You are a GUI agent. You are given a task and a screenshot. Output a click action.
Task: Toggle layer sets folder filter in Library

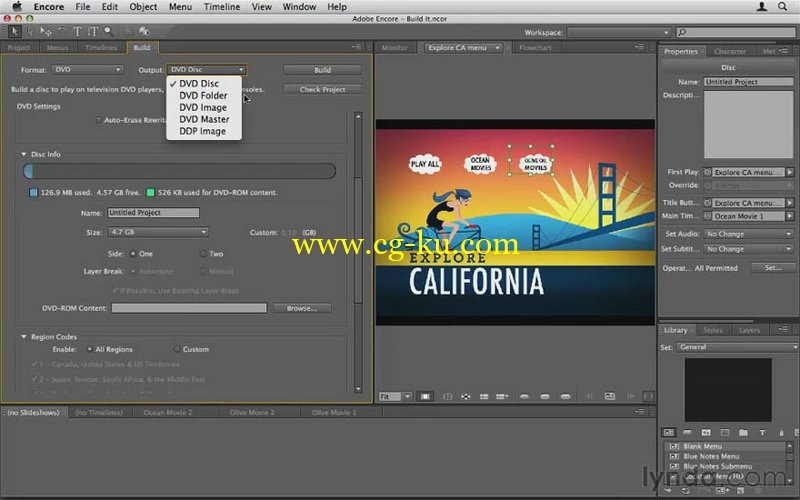click(x=743, y=433)
